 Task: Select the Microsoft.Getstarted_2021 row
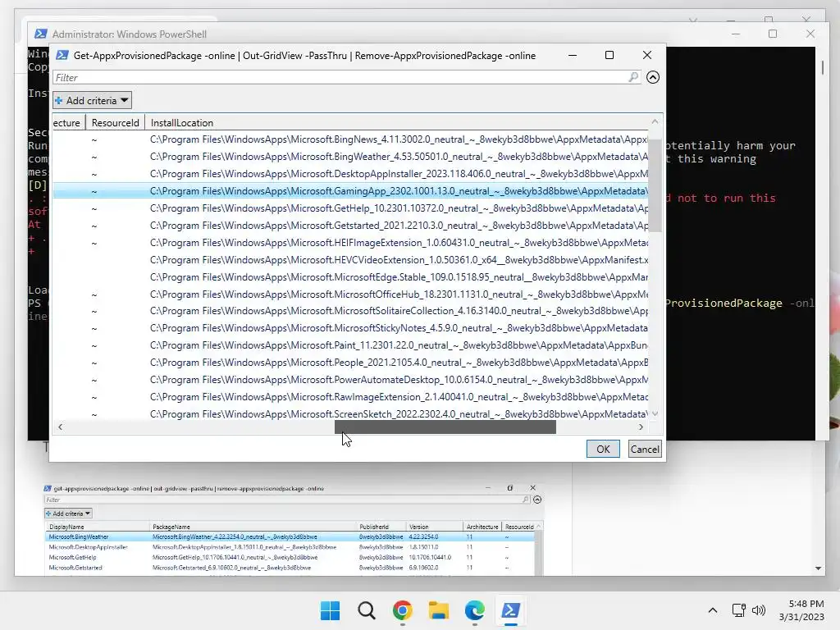click(350, 225)
